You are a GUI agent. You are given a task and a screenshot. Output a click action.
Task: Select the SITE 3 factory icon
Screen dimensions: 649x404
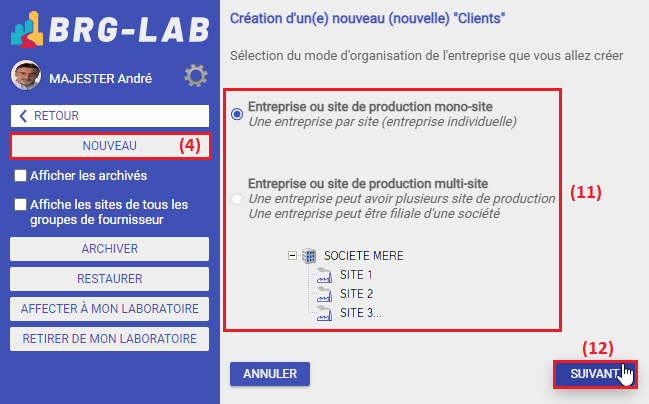click(324, 313)
